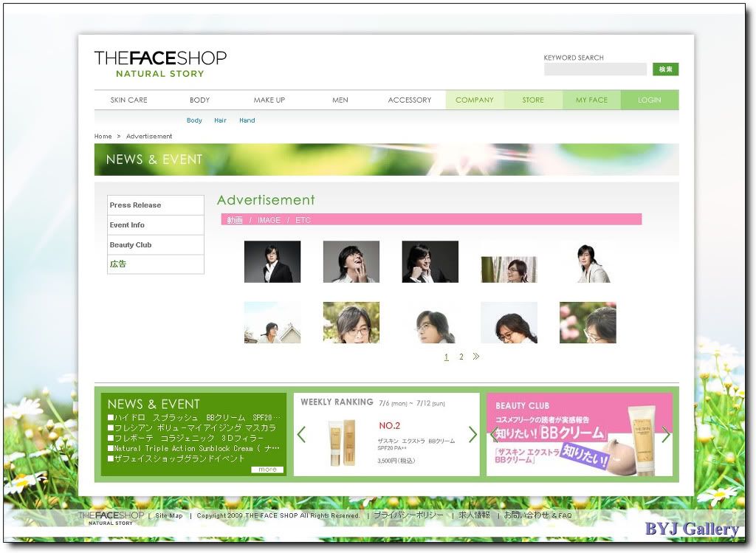
Task: Open the ザフェイスショップグランドイベント news item
Action: (x=176, y=458)
